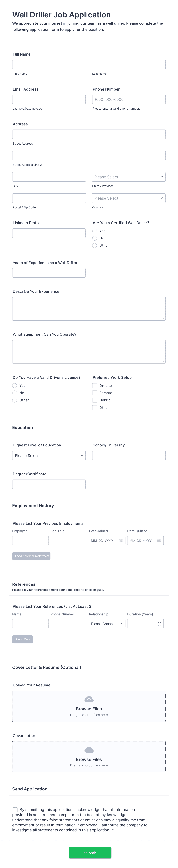This screenshot has width=178, height=868.
Task: Select No for valid driver's license
Action: click(15, 393)
